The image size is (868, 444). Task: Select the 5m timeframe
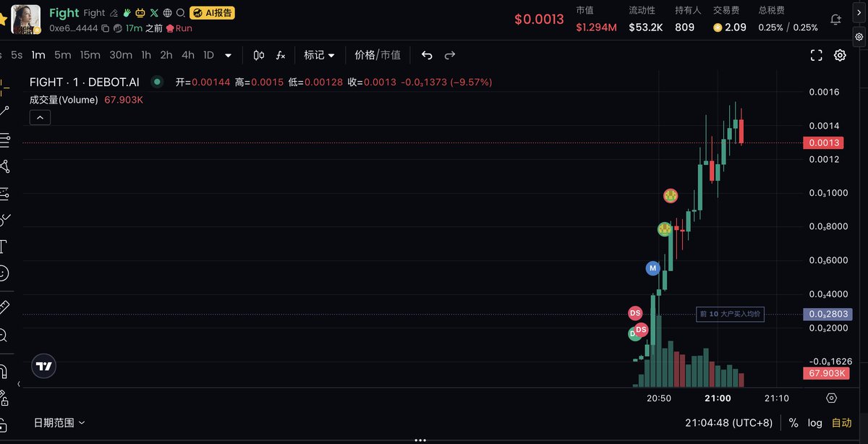coord(63,55)
